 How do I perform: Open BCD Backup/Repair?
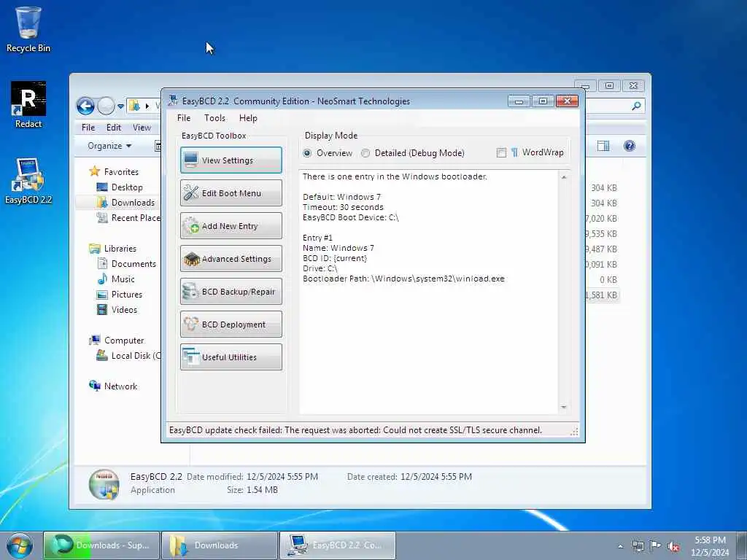point(231,292)
